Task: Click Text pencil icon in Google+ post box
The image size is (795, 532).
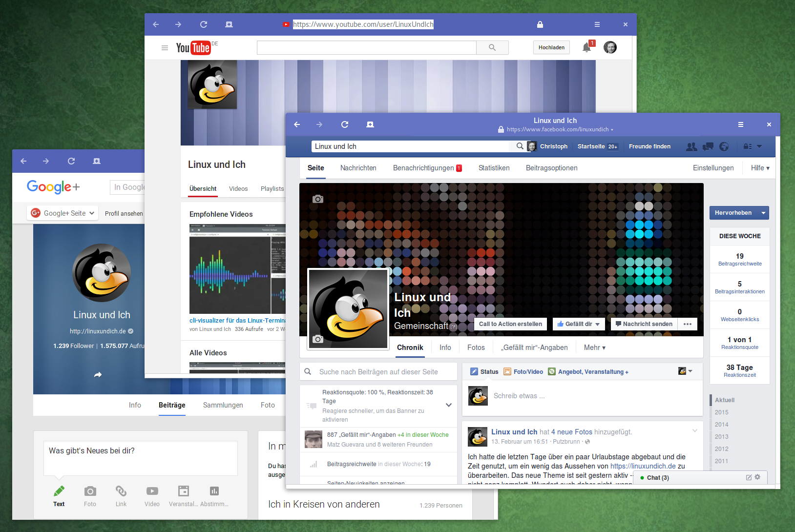Action: pyautogui.click(x=59, y=491)
